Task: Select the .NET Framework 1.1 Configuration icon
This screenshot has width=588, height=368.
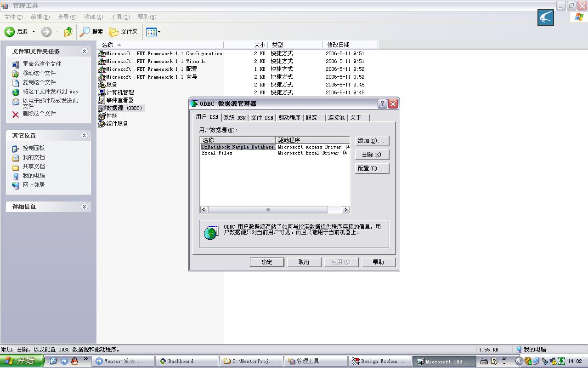Action: click(102, 53)
